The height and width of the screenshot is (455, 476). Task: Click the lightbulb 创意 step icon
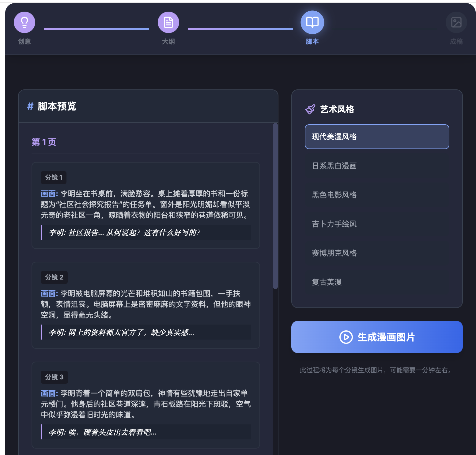click(x=25, y=22)
